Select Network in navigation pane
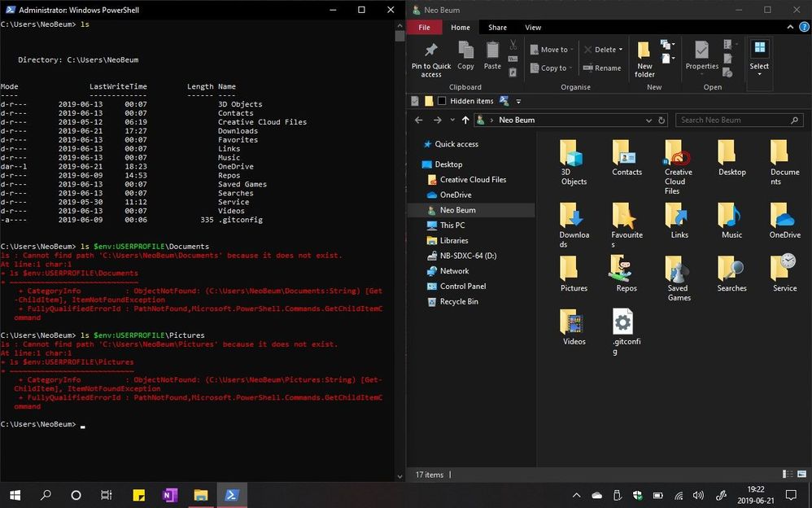 coord(448,271)
